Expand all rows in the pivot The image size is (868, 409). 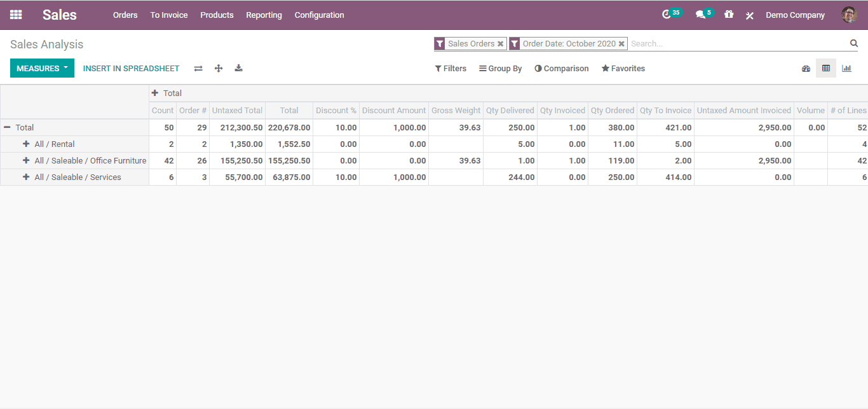218,68
